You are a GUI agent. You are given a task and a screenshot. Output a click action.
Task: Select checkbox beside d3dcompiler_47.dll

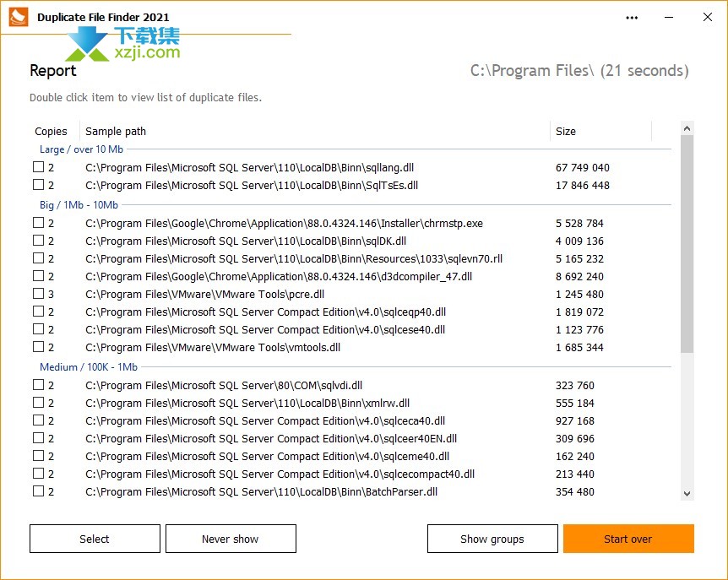(39, 275)
